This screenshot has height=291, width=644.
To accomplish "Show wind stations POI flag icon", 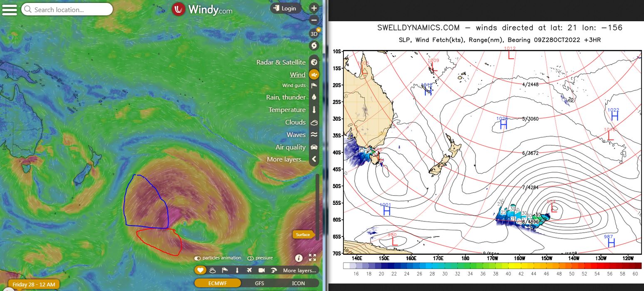I will (224, 270).
